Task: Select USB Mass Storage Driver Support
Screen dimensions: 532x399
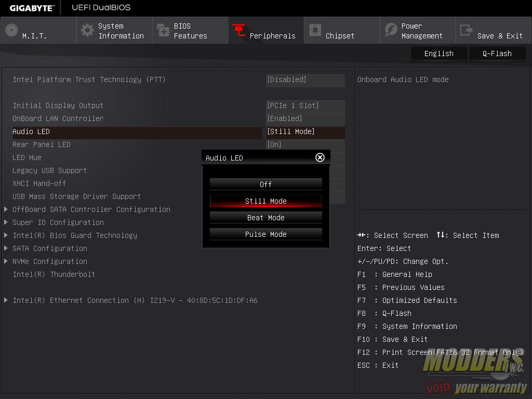Action: (x=76, y=196)
